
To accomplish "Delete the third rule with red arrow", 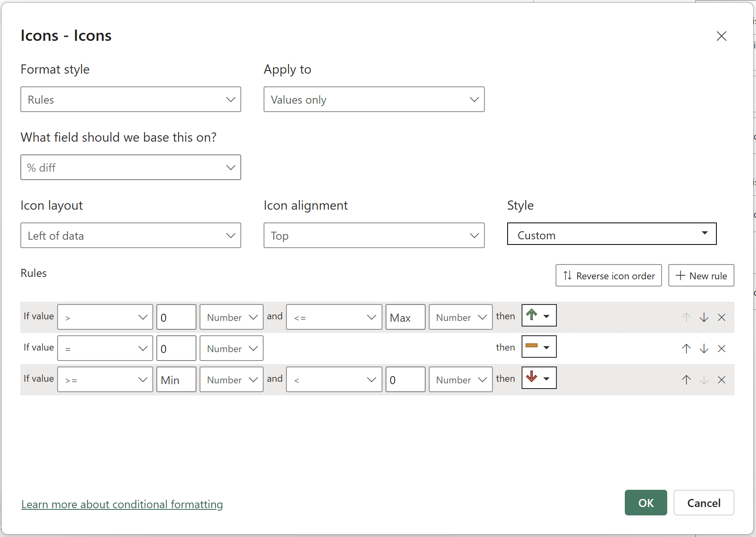I will 721,380.
